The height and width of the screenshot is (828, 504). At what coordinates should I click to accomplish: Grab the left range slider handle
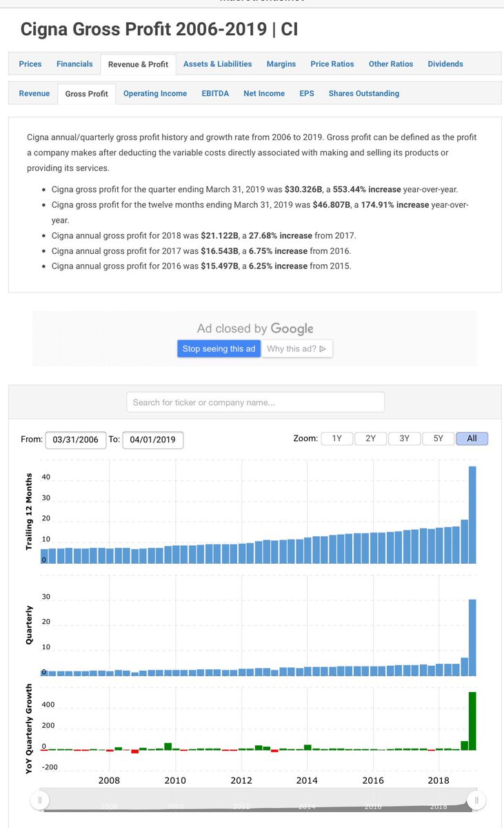tap(39, 800)
